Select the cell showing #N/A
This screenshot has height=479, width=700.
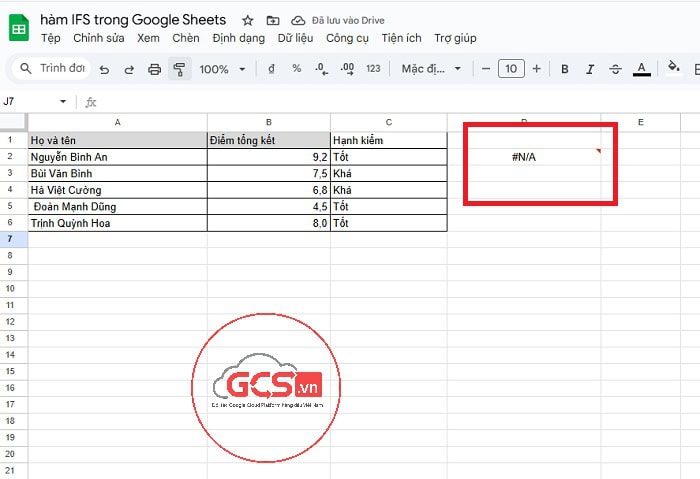pyautogui.click(x=524, y=156)
